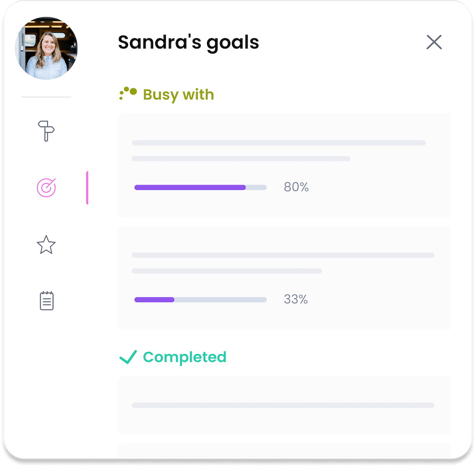476x467 pixels.
Task: Click the 80% progress label
Action: coord(296,187)
